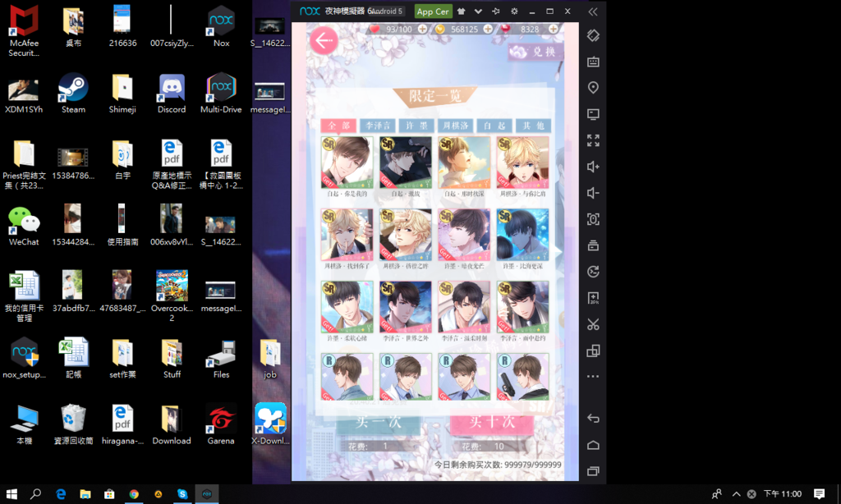
Task: Click the stacked printer-like icon in Nox sidebar
Action: (x=593, y=245)
